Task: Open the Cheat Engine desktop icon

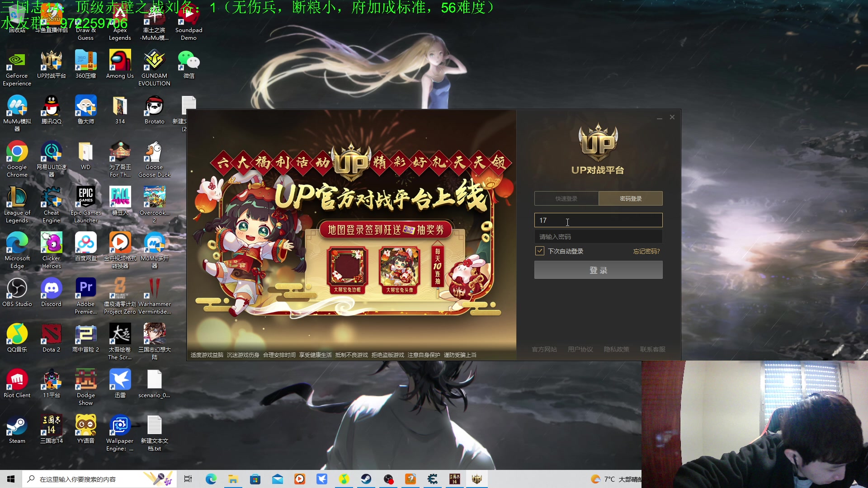Action: pyautogui.click(x=52, y=205)
